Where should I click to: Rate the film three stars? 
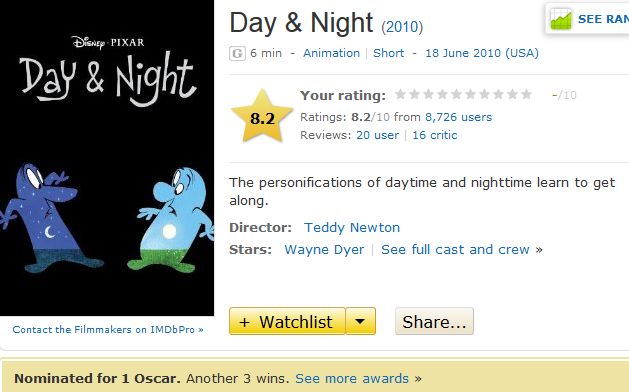click(x=428, y=94)
